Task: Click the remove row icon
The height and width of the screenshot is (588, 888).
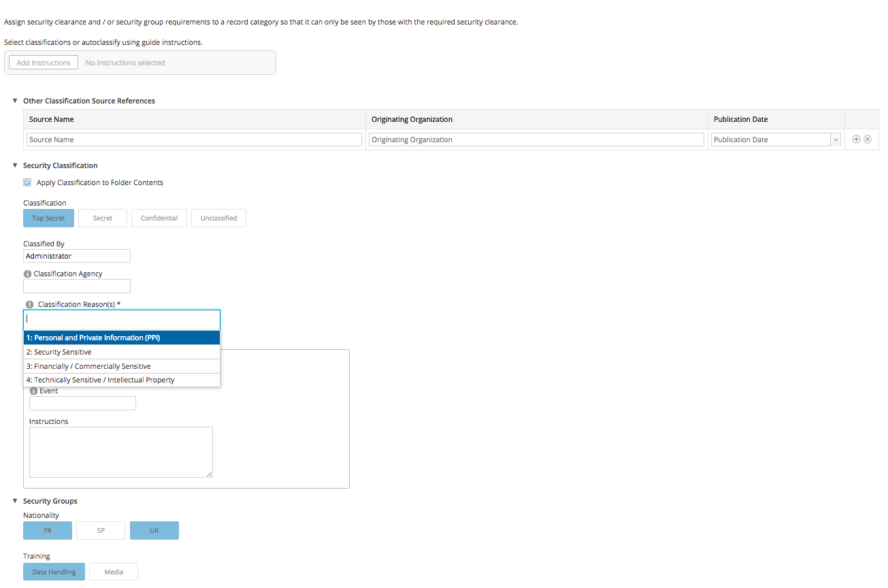Action: point(868,140)
